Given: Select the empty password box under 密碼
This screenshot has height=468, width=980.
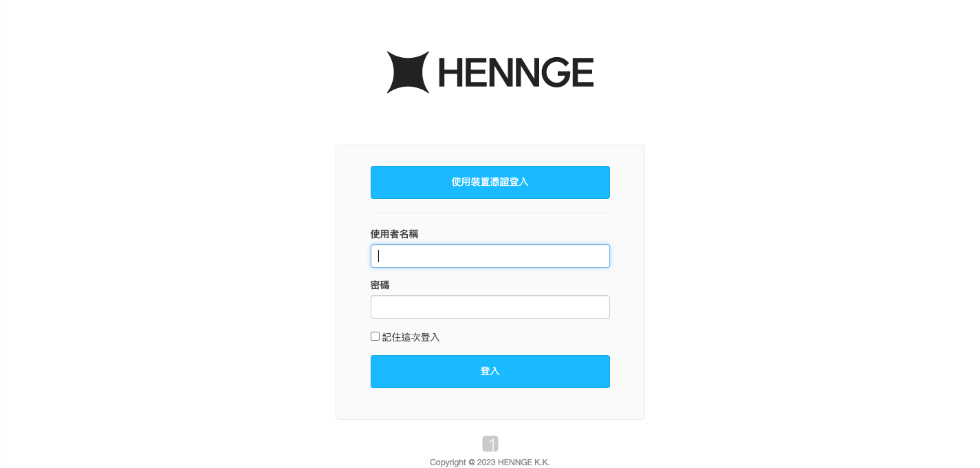Looking at the screenshot, I should click(x=490, y=307).
